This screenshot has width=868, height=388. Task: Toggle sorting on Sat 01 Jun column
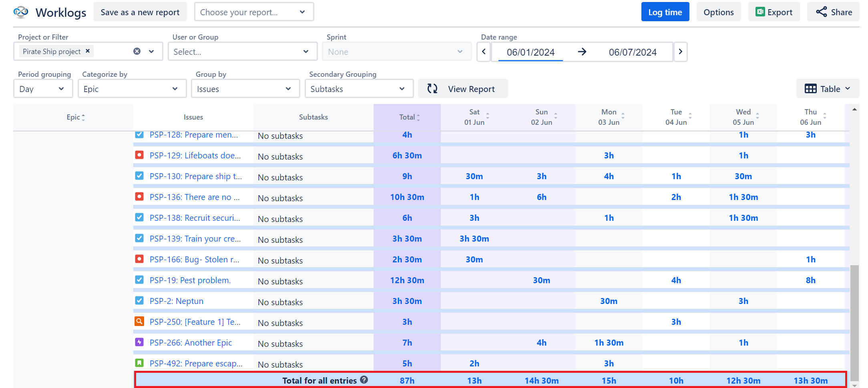pyautogui.click(x=488, y=117)
